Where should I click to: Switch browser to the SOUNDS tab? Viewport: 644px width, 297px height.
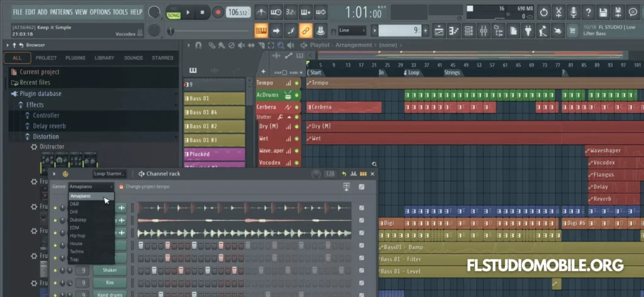pyautogui.click(x=133, y=58)
